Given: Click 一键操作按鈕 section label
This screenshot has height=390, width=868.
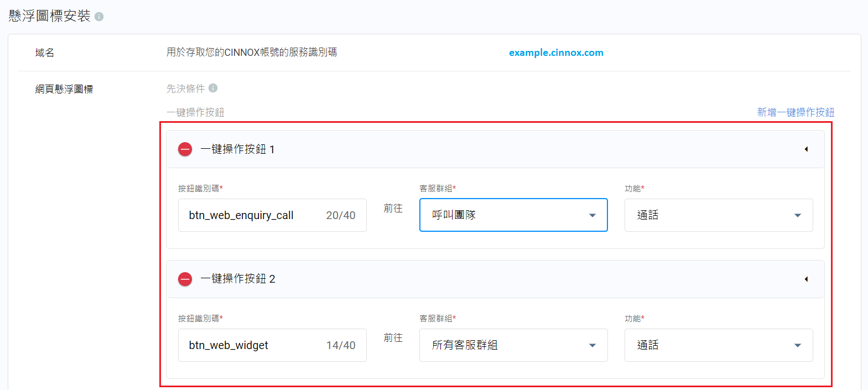Looking at the screenshot, I should click(195, 112).
